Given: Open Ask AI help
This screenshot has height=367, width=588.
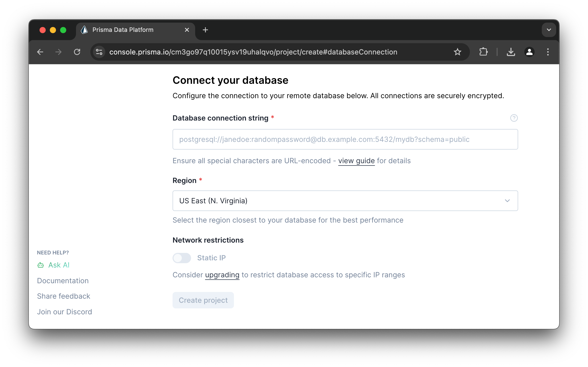Looking at the screenshot, I should [59, 265].
